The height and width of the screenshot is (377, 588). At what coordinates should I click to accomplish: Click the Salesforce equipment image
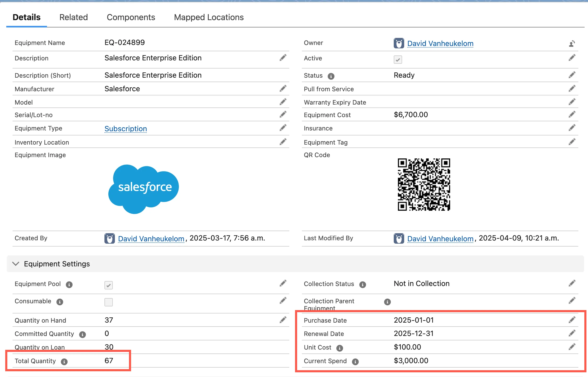click(144, 189)
